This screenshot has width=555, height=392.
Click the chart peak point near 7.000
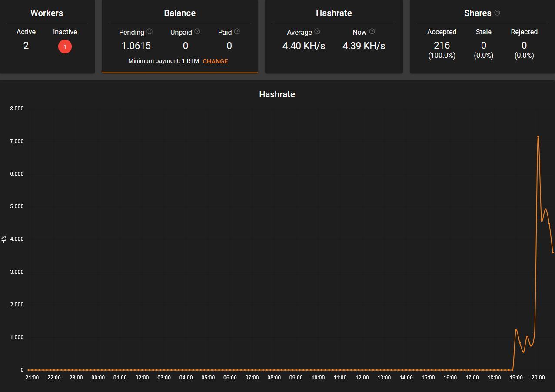click(x=538, y=136)
